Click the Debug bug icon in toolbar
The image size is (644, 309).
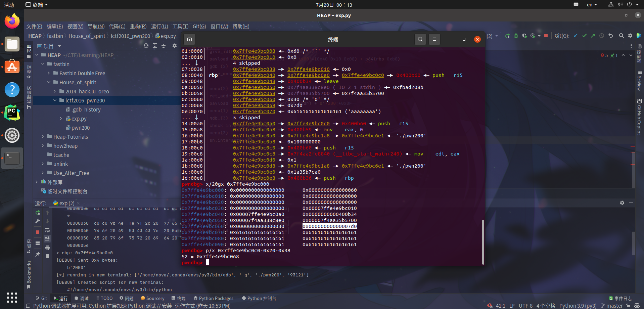click(516, 36)
